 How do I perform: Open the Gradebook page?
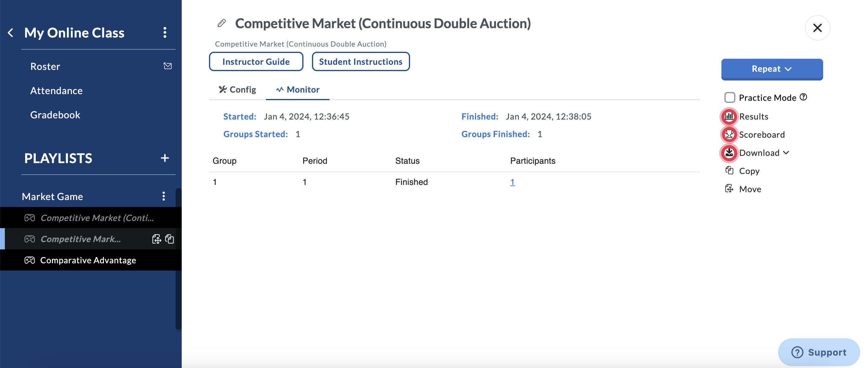click(55, 115)
